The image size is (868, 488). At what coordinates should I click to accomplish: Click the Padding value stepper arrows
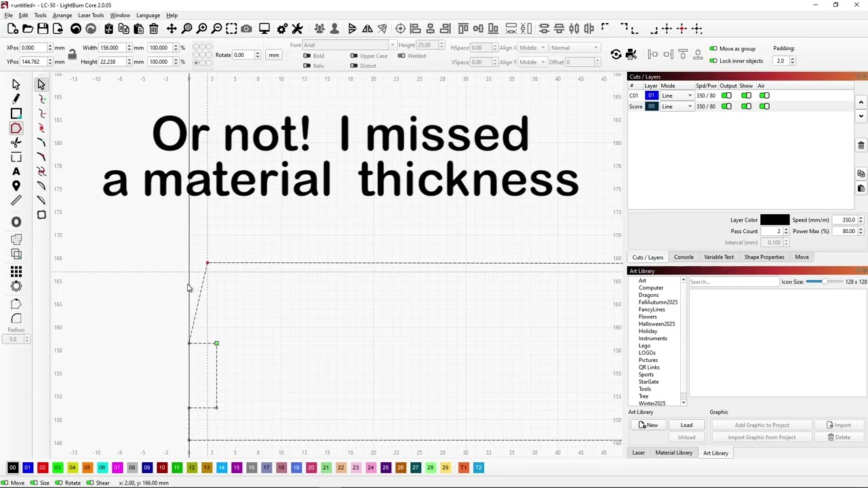tap(793, 61)
